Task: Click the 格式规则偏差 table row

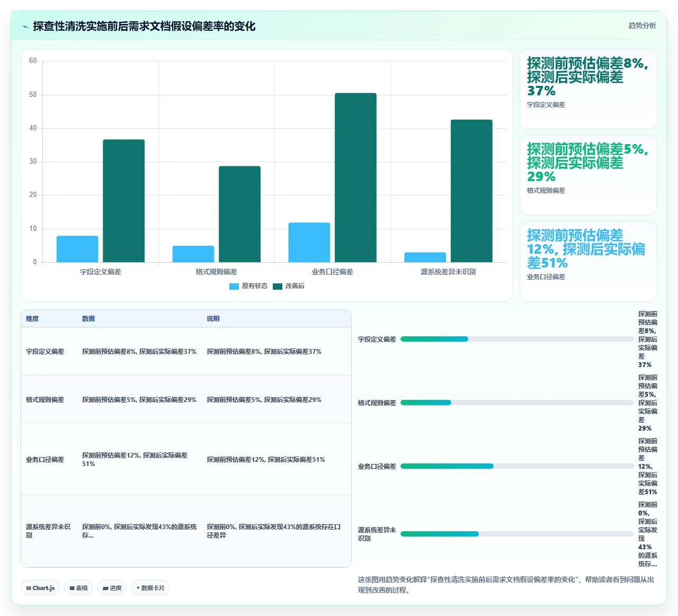Action: [x=186, y=399]
